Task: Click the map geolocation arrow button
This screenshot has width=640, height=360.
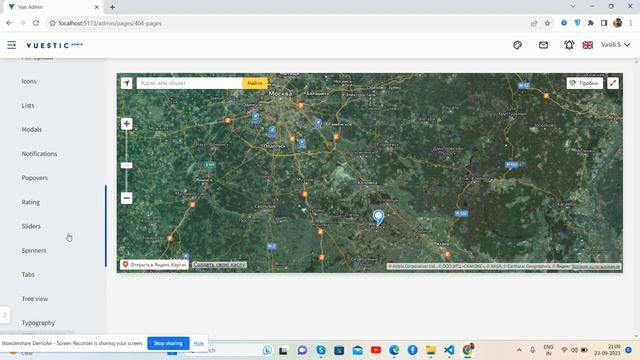Action: (127, 83)
